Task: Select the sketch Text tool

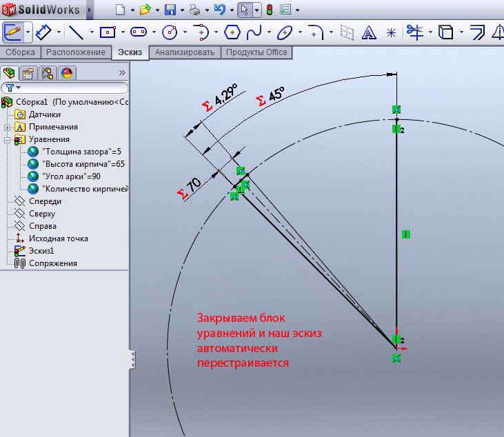Action: coord(369,32)
